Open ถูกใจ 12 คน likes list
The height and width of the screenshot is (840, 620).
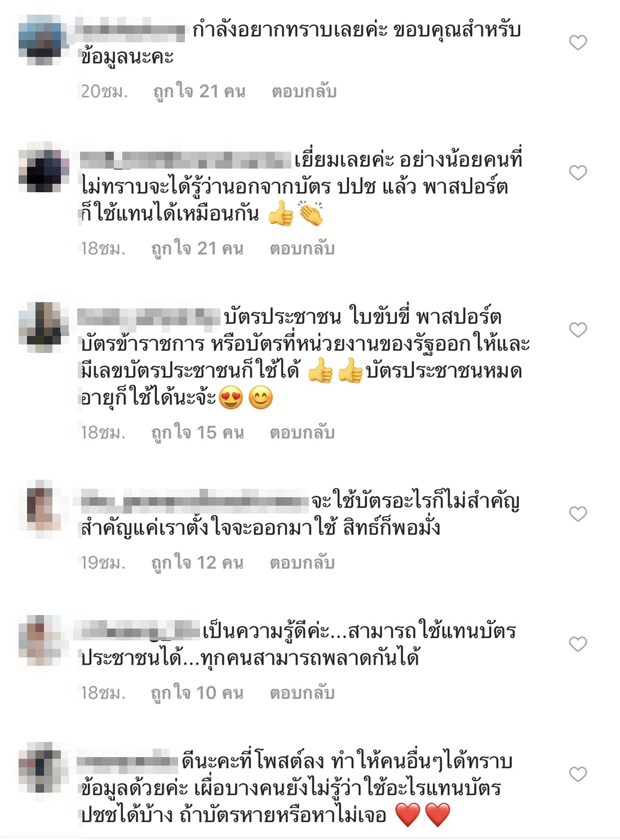pos(197,563)
